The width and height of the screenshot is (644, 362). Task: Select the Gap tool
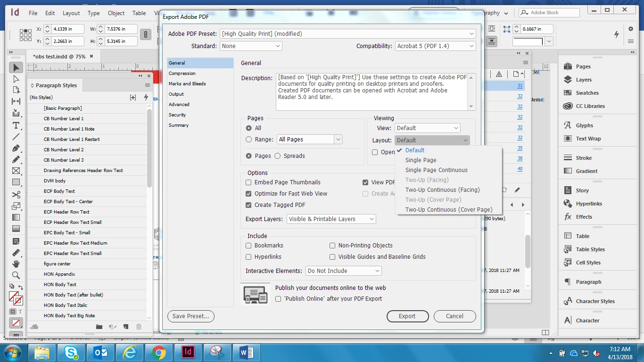(x=16, y=101)
